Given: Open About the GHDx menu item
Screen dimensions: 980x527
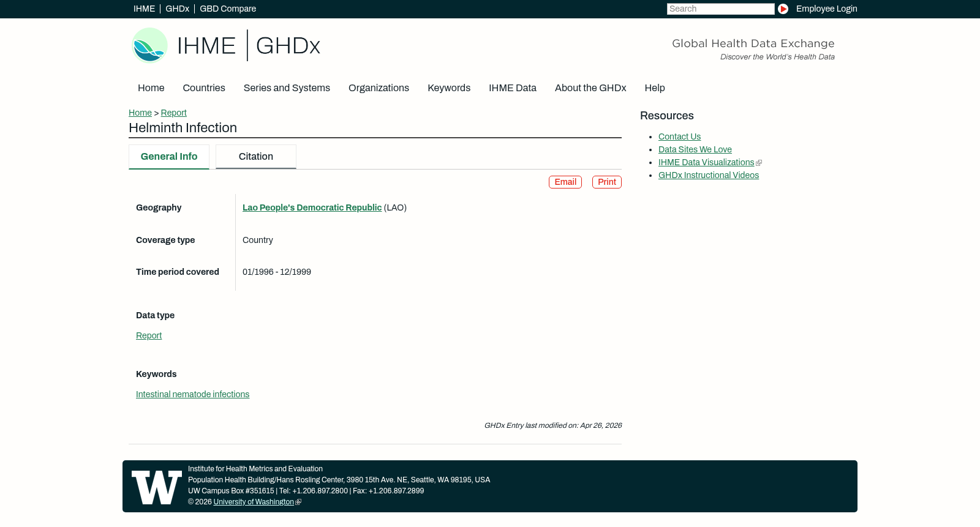Looking at the screenshot, I should click(590, 88).
